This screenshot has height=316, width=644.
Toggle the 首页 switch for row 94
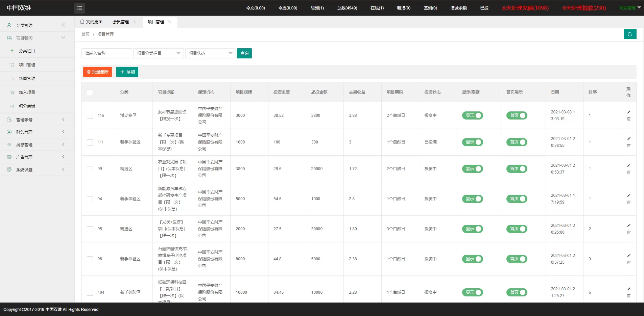click(517, 199)
